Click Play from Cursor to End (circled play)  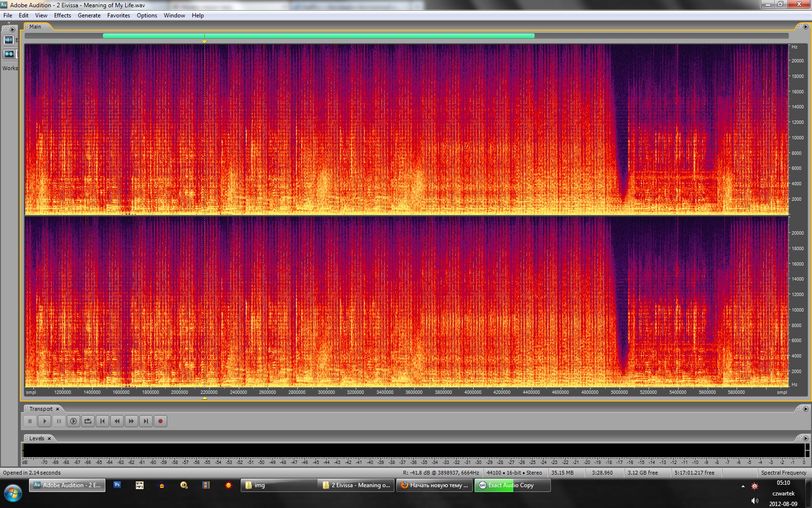pos(73,421)
